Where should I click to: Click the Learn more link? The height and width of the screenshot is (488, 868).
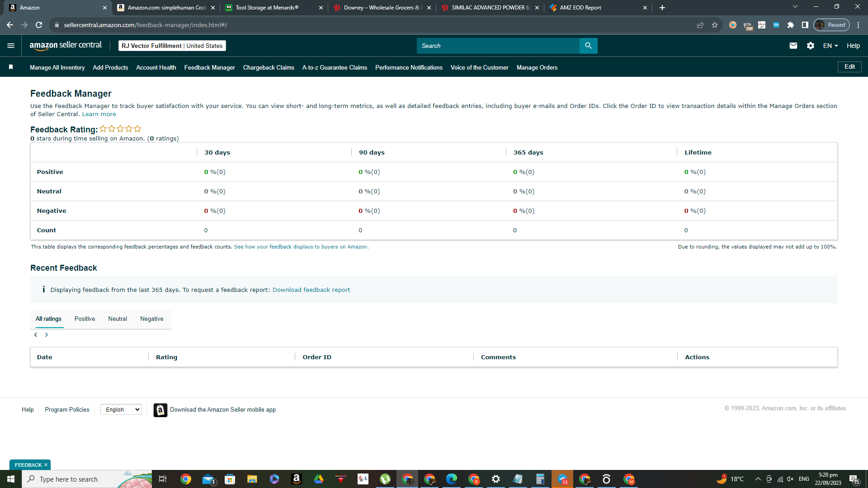pos(99,114)
